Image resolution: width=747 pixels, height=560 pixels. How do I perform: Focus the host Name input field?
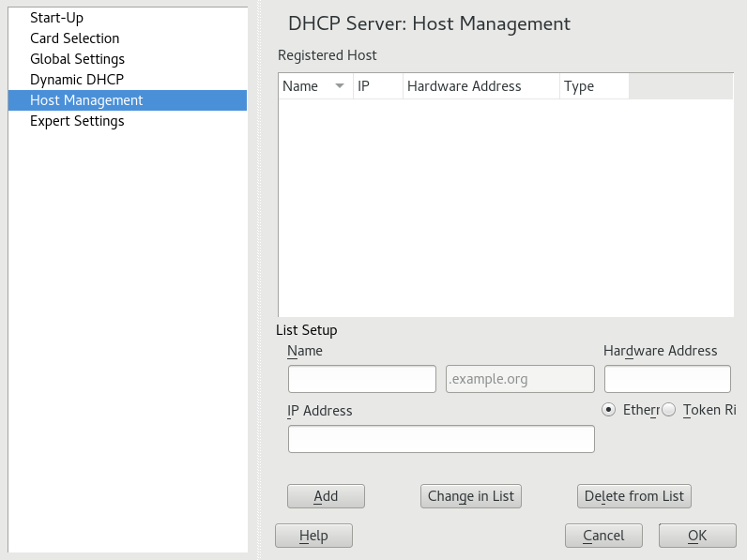[361, 379]
